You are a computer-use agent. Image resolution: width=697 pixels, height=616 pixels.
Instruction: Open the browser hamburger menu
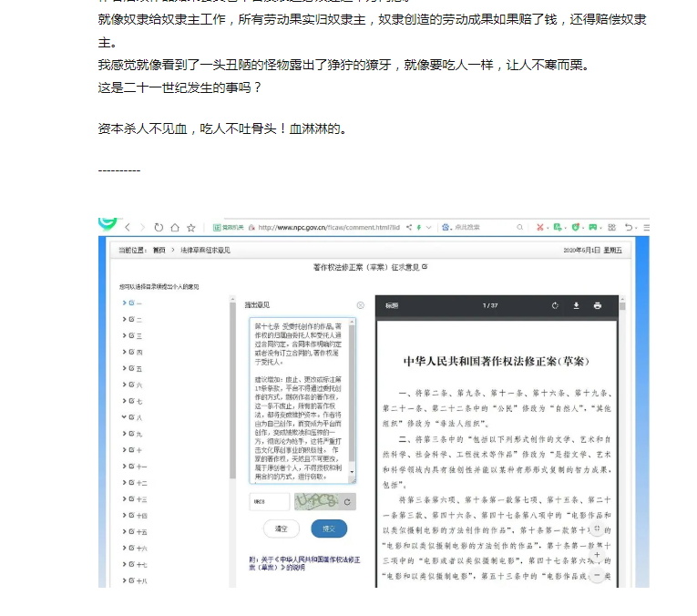tap(646, 227)
